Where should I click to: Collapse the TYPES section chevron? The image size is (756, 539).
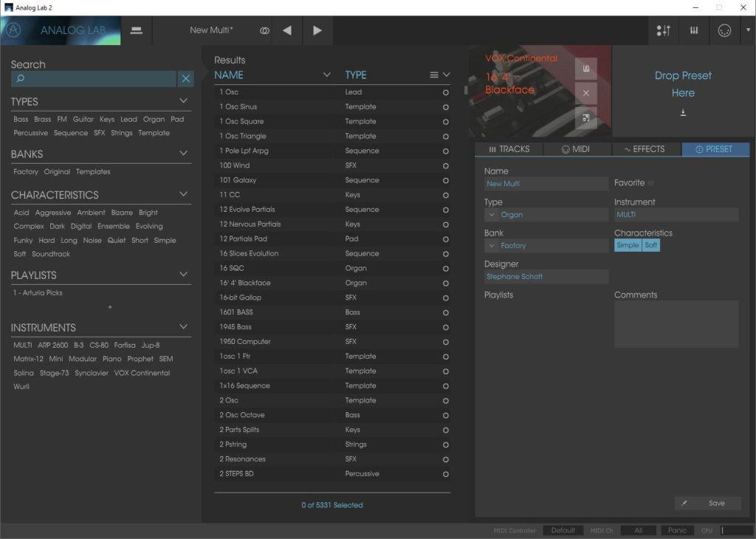point(183,100)
